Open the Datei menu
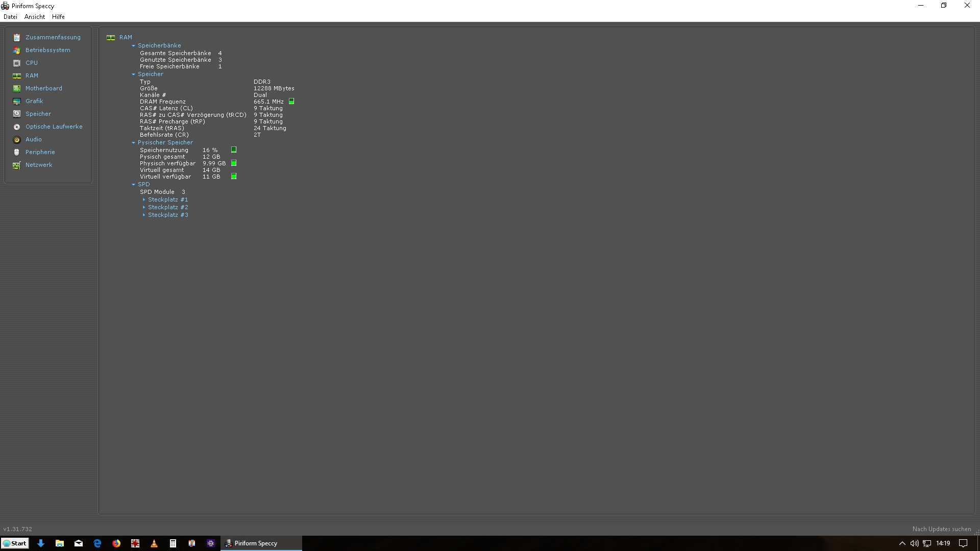This screenshot has width=980, height=551. [x=10, y=17]
